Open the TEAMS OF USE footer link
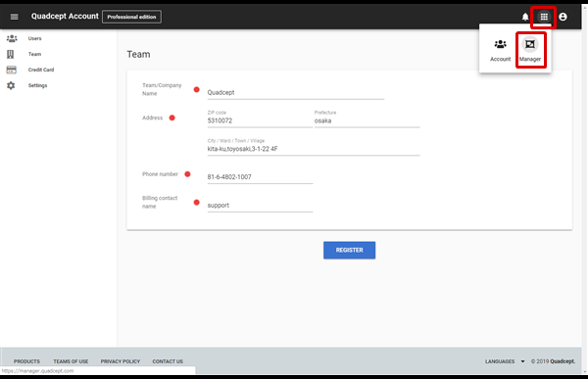 71,361
